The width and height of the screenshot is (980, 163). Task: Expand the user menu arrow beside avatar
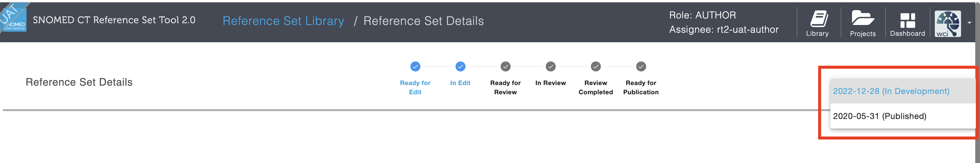tap(969, 23)
